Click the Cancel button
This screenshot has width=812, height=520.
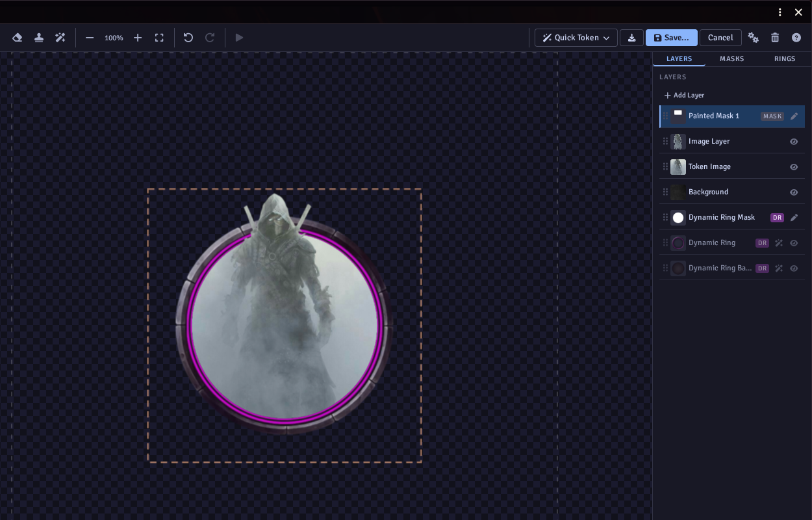coord(720,38)
